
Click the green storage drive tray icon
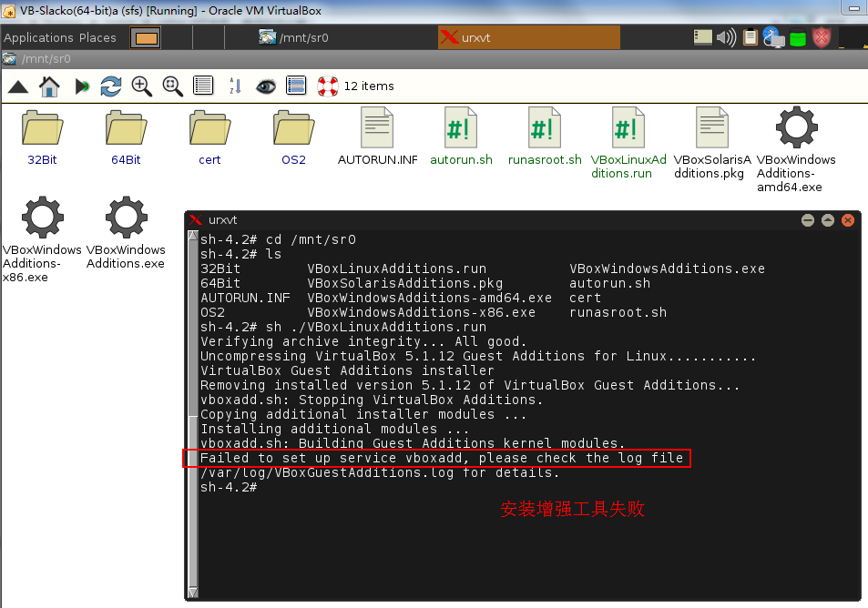798,37
